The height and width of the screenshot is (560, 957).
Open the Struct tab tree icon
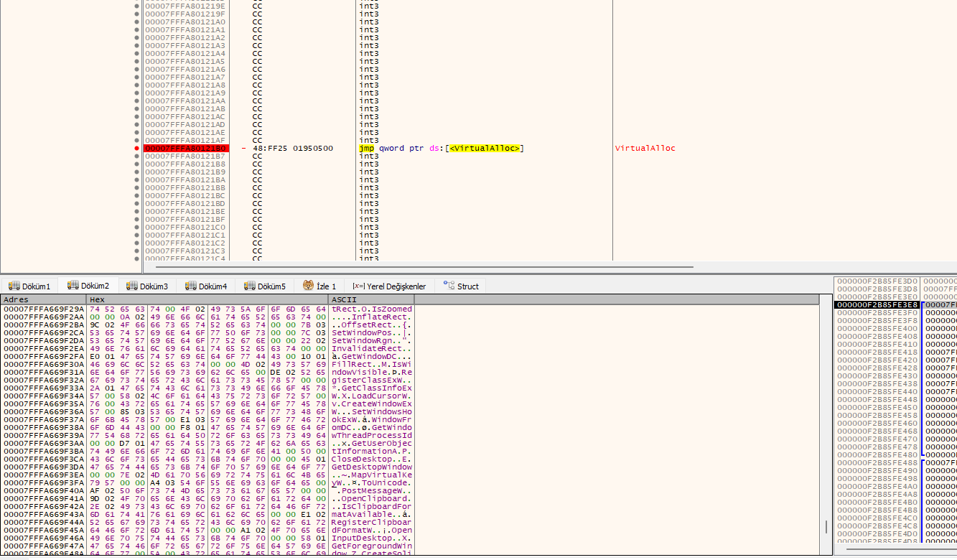click(x=449, y=285)
